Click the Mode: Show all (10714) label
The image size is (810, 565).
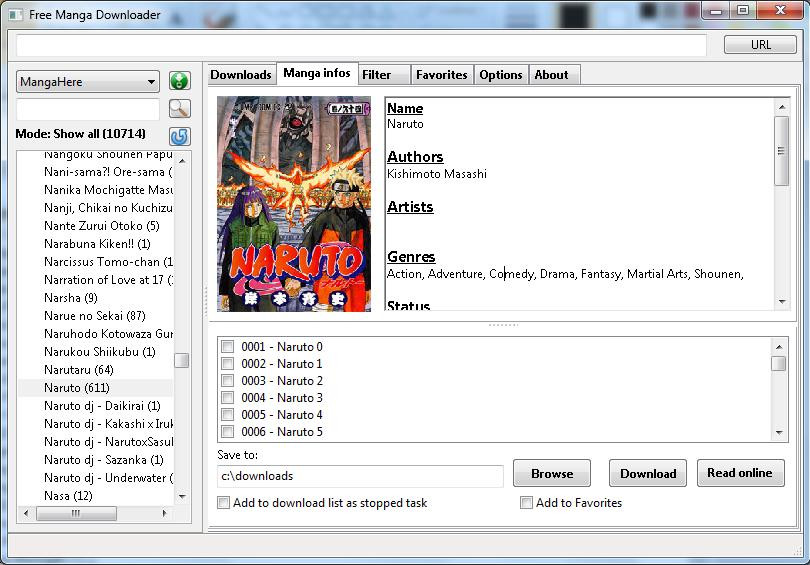click(81, 134)
